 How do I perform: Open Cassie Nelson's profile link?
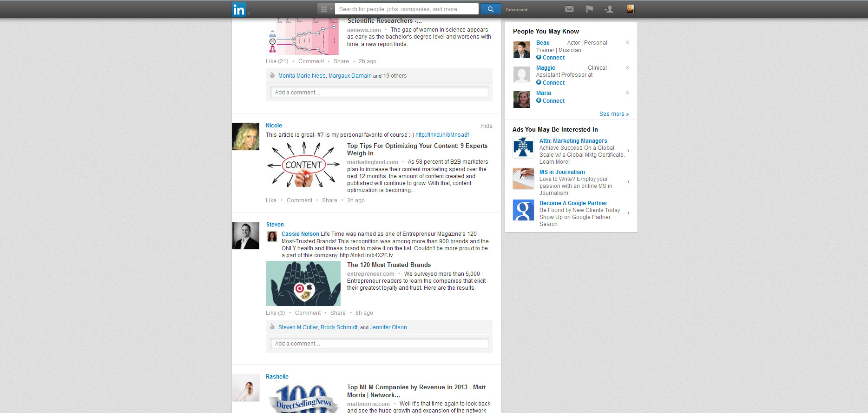point(300,234)
